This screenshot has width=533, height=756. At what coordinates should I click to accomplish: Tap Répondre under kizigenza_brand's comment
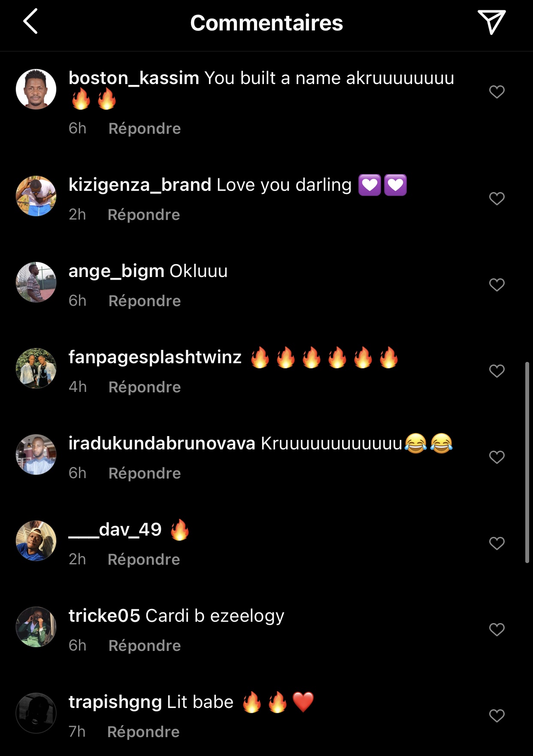click(x=144, y=215)
